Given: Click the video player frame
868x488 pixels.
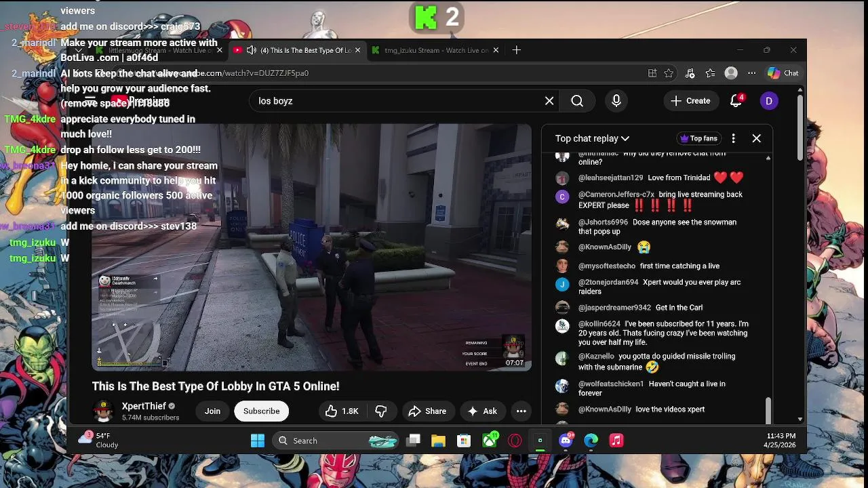Looking at the screenshot, I should (311, 247).
